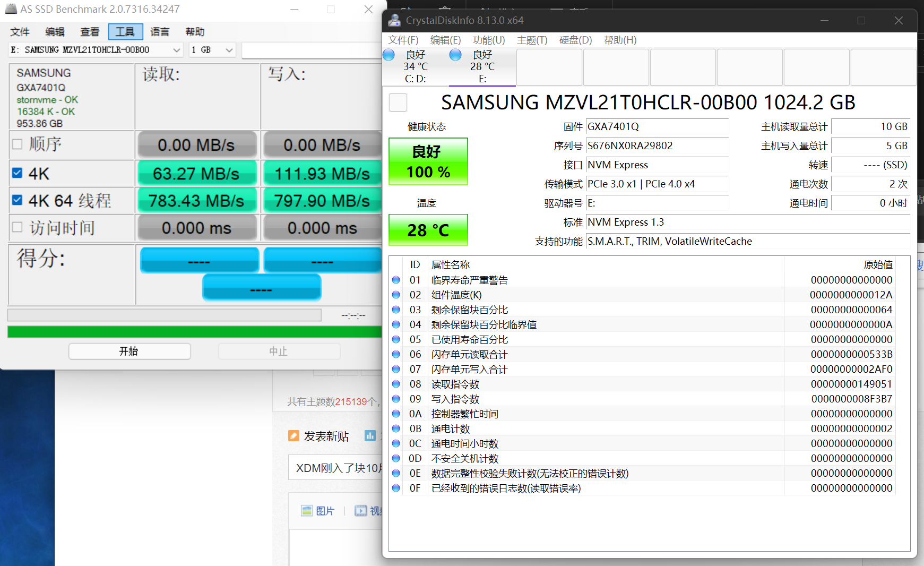Click the square previous-disk button beside the drive title
This screenshot has width=924, height=566.
pos(398,102)
